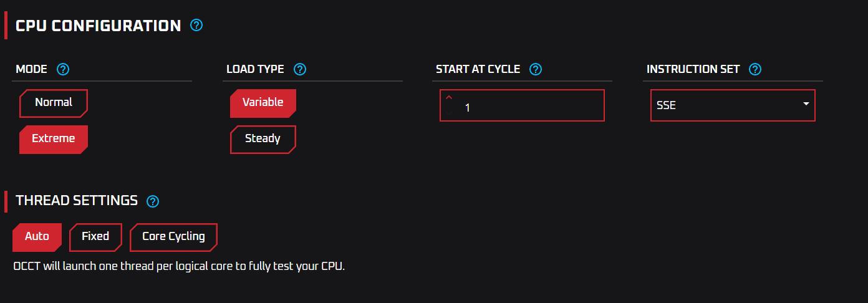Switch thread settings to Fixed
Screen dimensions: 868x303
(95, 237)
